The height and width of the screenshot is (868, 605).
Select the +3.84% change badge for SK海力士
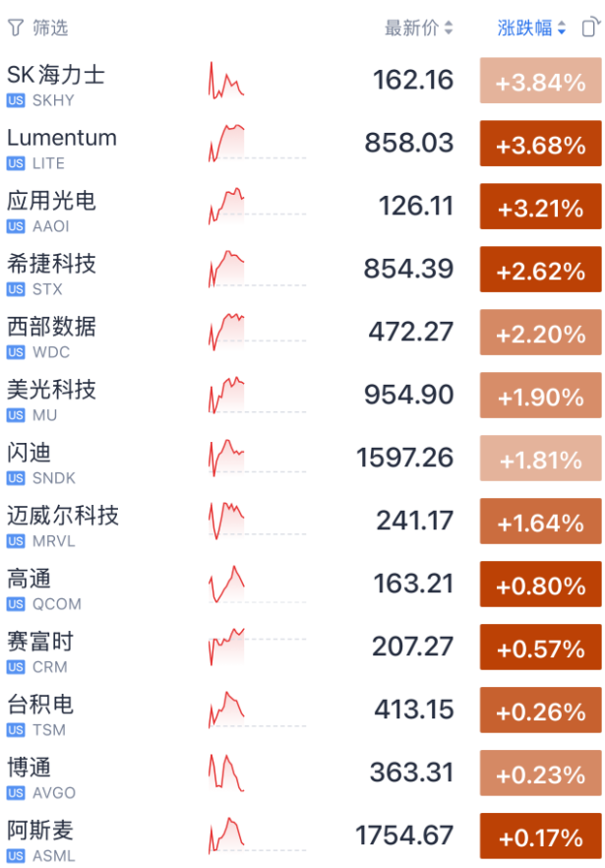540,81
